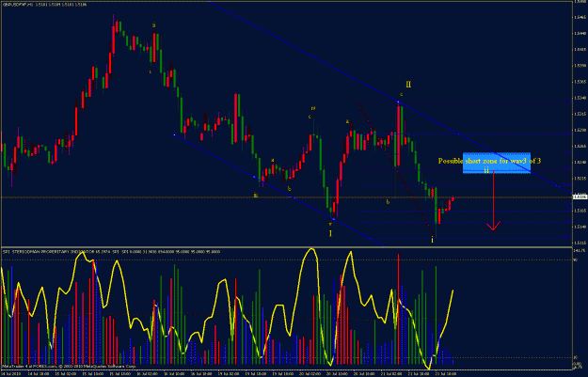Screen dimensions: 588x377
Task: Click the '14 Jul 18:00' time axis label
Action: pos(39,373)
